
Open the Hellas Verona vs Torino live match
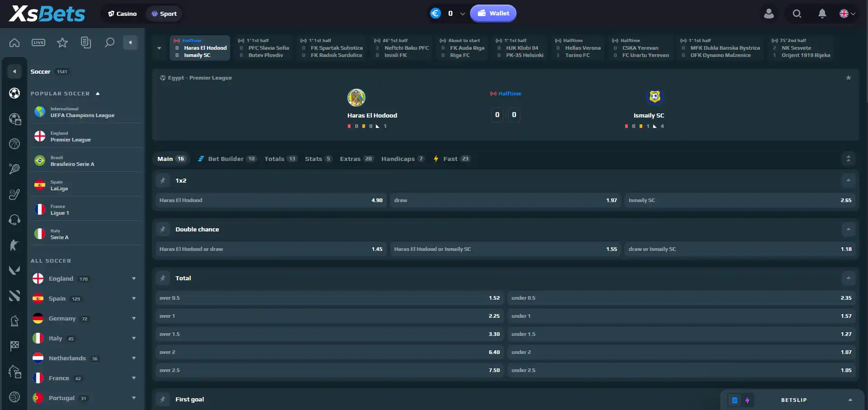pyautogui.click(x=578, y=48)
